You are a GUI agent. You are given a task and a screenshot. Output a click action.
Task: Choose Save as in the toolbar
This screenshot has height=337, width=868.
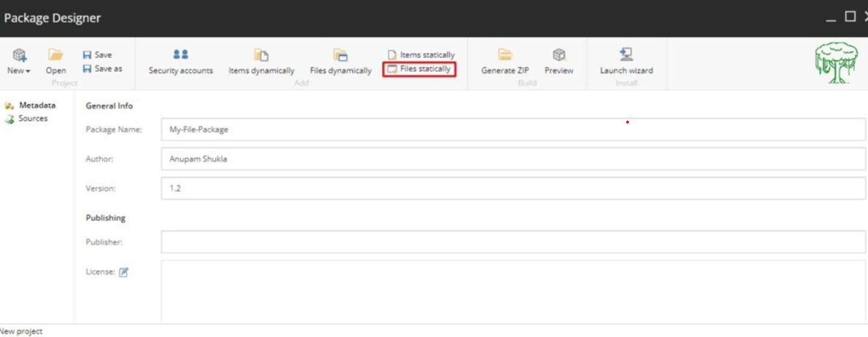point(102,69)
